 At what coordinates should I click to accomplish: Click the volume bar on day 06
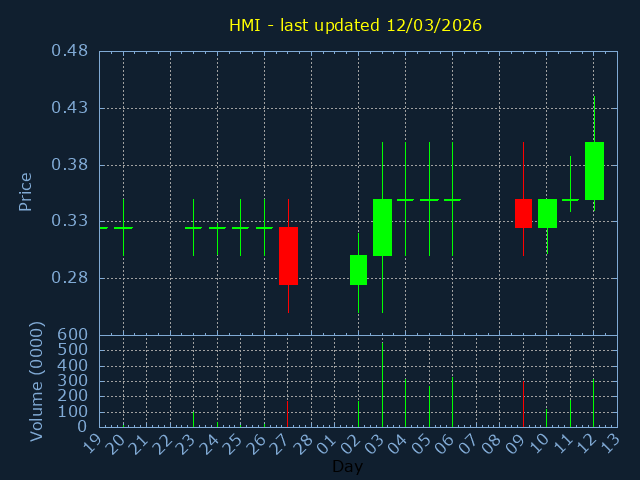pos(452,402)
